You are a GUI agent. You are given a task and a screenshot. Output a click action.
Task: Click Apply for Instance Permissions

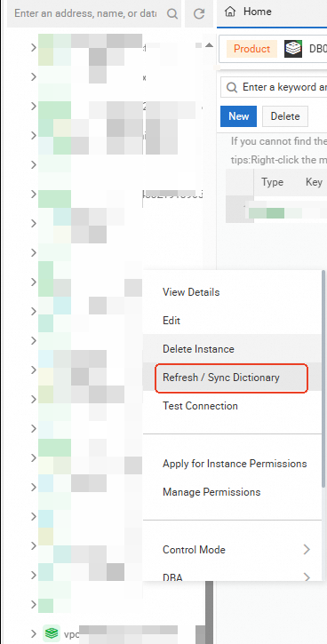point(235,464)
